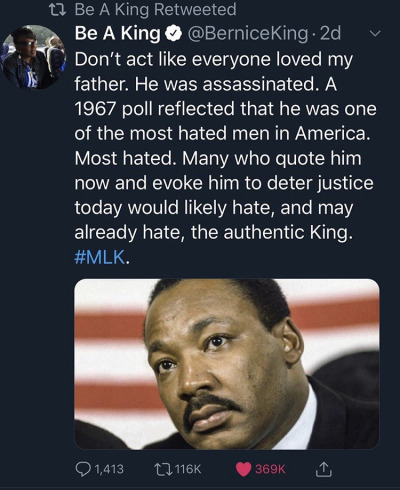Open the reply comment icon
Screen dimensions: 400x490
tap(82, 469)
